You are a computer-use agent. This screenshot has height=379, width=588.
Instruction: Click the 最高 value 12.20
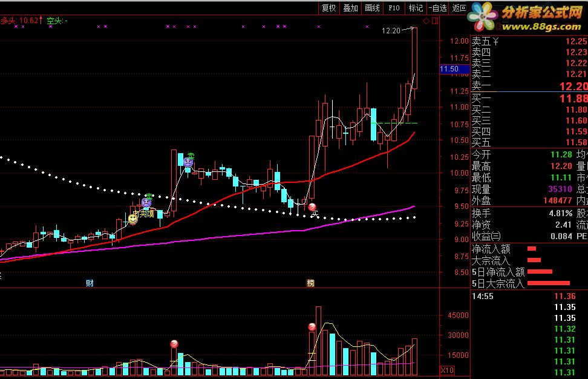tap(561, 166)
